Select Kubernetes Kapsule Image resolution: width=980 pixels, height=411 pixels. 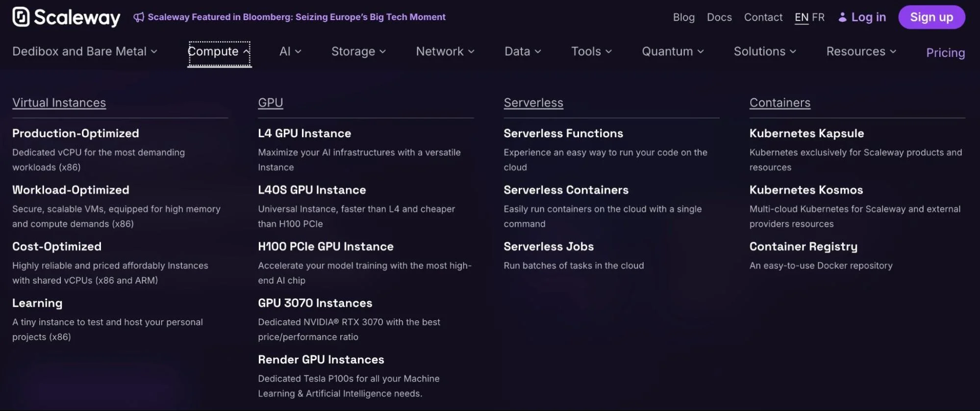pos(806,133)
